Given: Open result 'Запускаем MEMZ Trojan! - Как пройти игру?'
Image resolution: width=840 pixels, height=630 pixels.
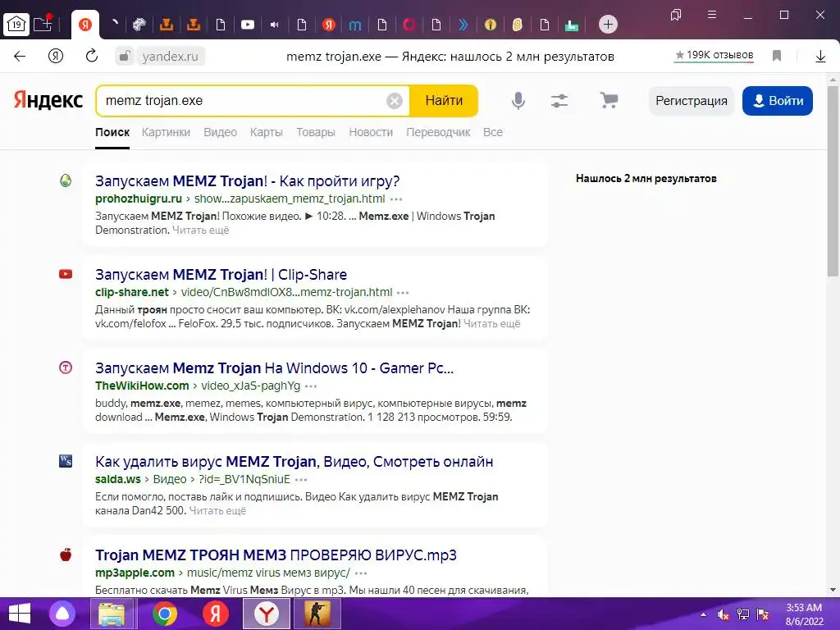Looking at the screenshot, I should coord(248,181).
